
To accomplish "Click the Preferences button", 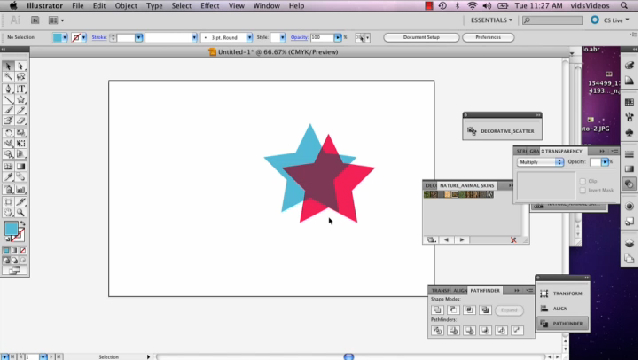I will click(x=488, y=37).
